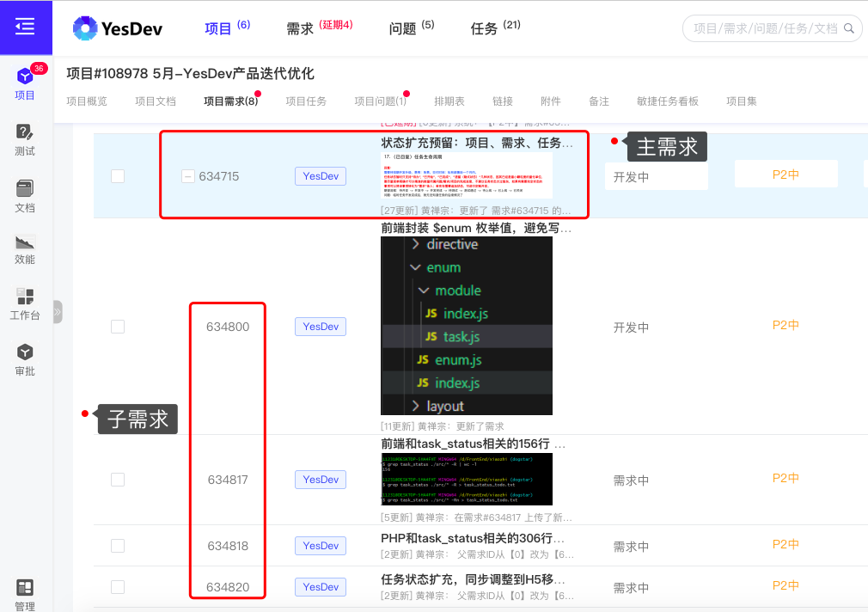The height and width of the screenshot is (612, 868).
Task: Click the YesDev tag in row 634820
Action: point(321,587)
